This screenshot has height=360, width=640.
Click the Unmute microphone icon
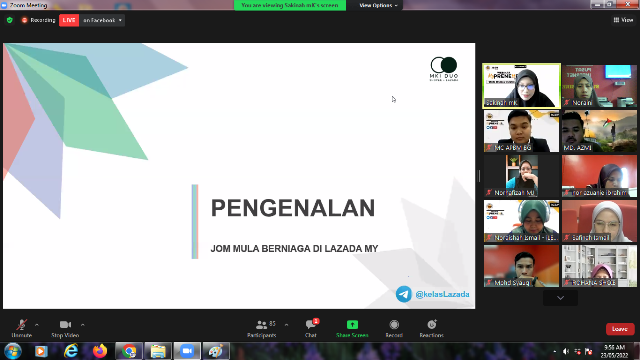point(22,325)
